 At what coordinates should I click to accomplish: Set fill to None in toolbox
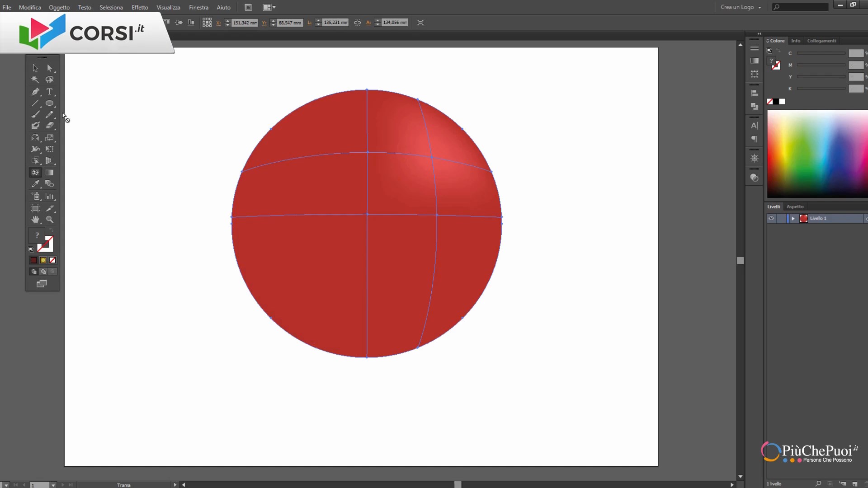pos(52,260)
